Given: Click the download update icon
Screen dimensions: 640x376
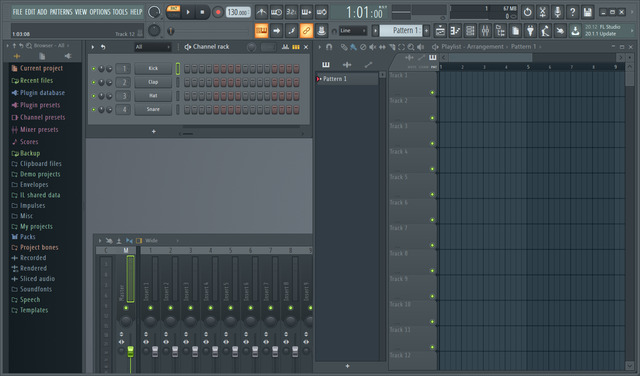Looking at the screenshot, I should tap(575, 31).
